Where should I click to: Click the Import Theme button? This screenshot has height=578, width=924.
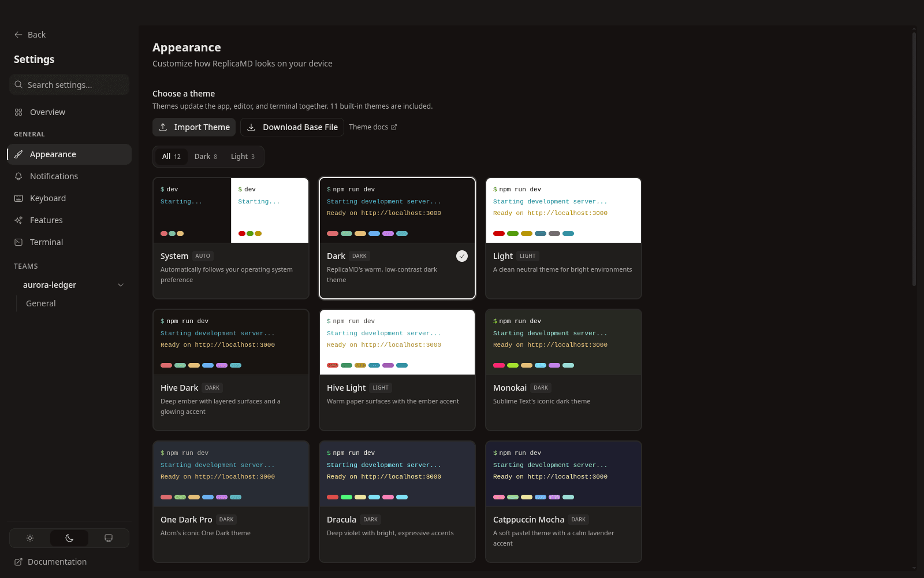click(194, 127)
